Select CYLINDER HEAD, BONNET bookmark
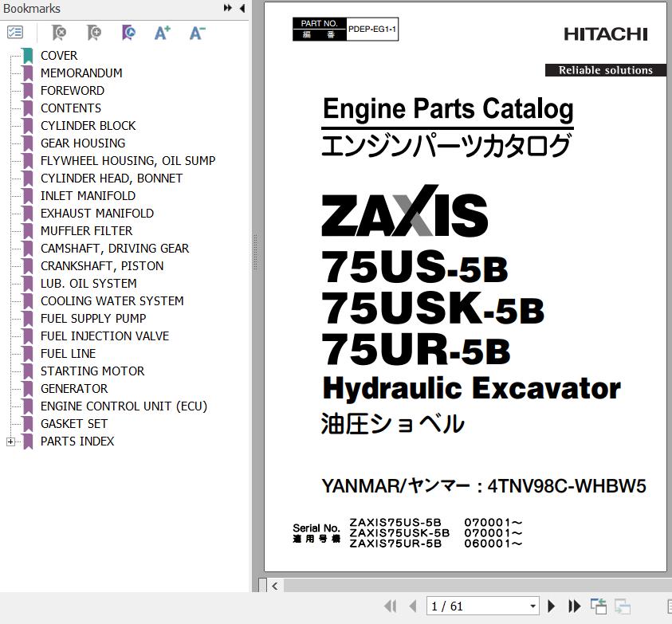672x624 pixels. click(x=112, y=179)
